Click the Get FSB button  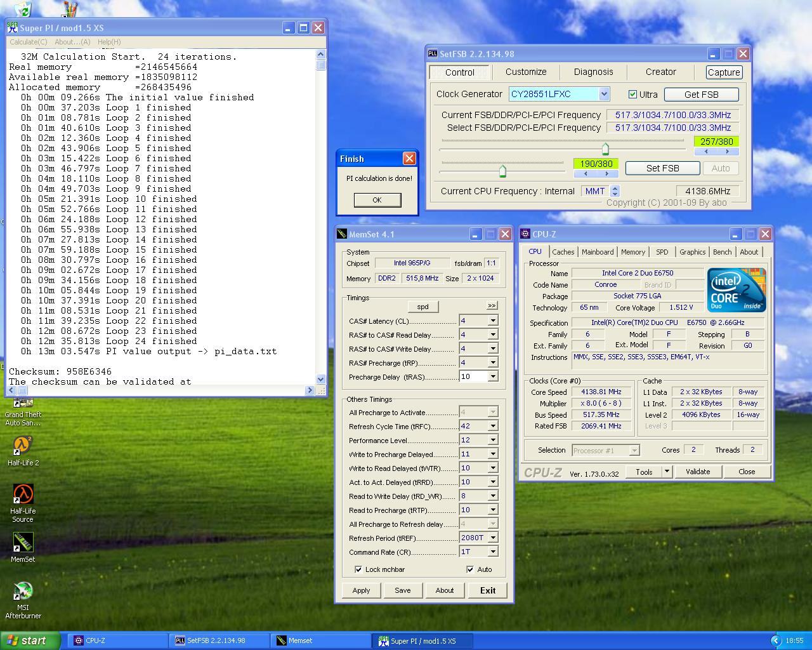(701, 95)
